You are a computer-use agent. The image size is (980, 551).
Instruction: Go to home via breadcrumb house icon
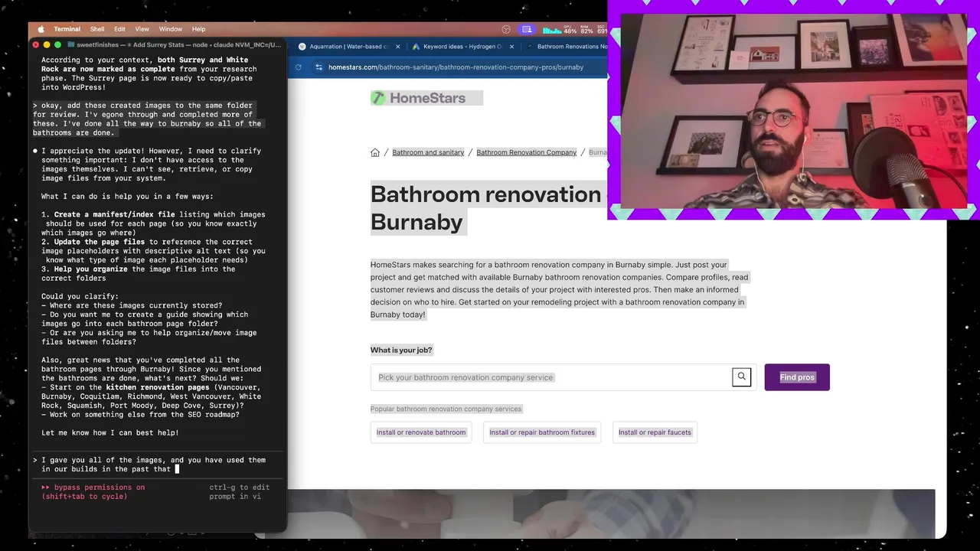click(x=375, y=152)
